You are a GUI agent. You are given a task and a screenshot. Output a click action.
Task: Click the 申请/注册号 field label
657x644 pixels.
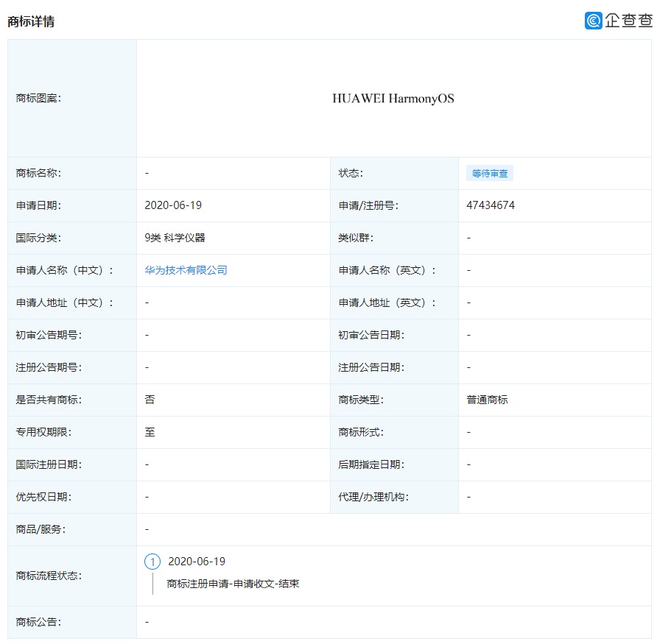pos(368,205)
